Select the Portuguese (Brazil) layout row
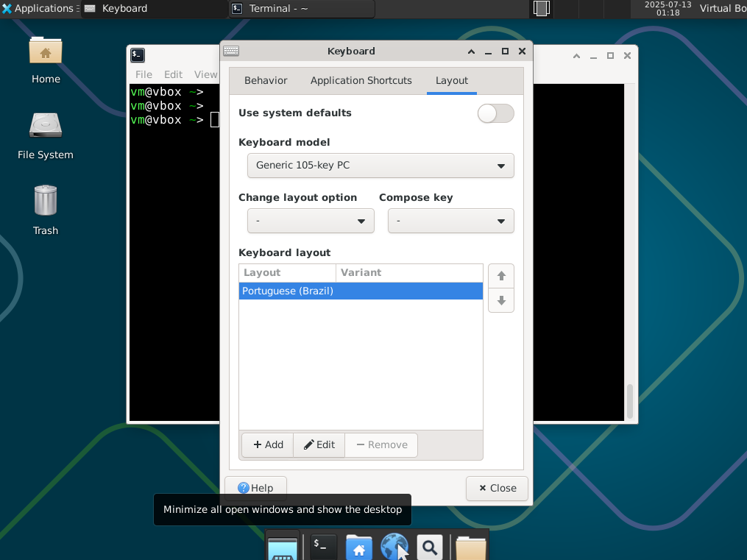747x560 pixels. click(361, 291)
